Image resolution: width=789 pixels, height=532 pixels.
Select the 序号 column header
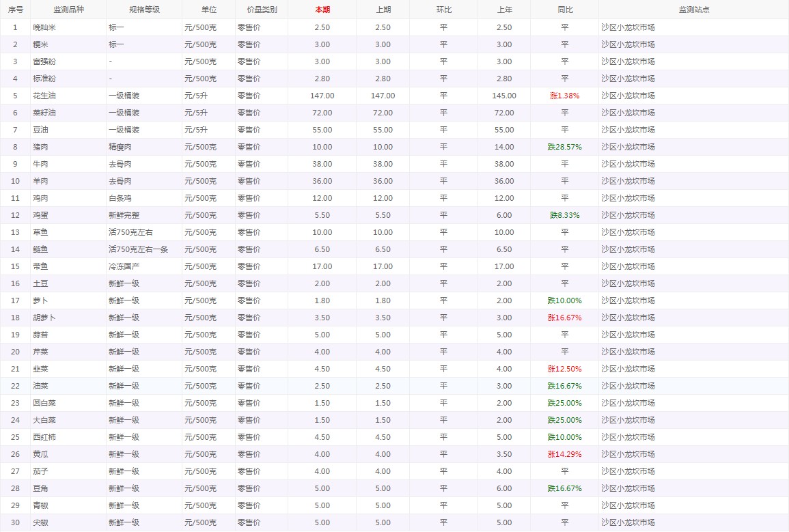15,10
